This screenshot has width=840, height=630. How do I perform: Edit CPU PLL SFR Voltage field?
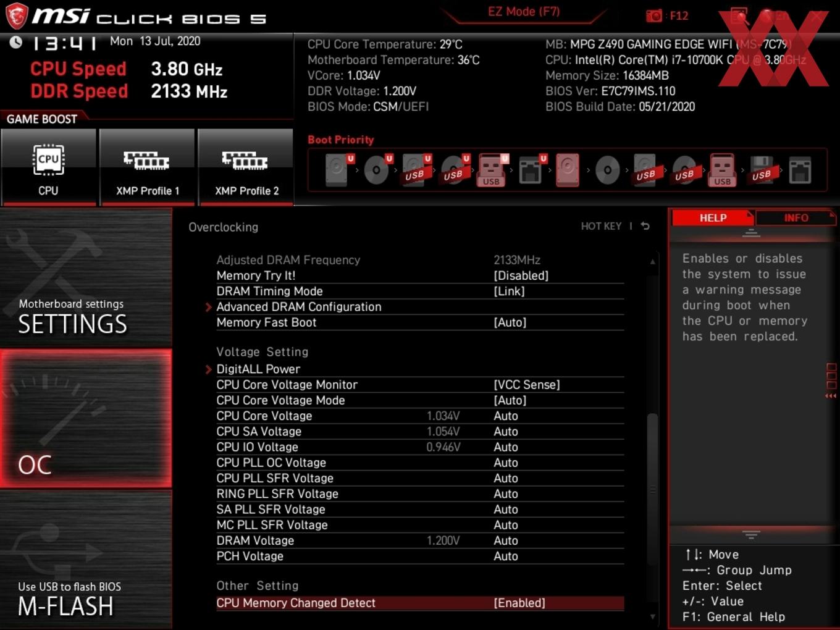click(x=506, y=478)
